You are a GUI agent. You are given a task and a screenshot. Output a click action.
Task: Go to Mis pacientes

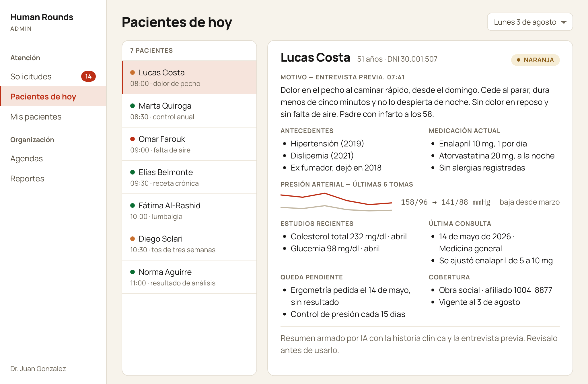pyautogui.click(x=53, y=117)
